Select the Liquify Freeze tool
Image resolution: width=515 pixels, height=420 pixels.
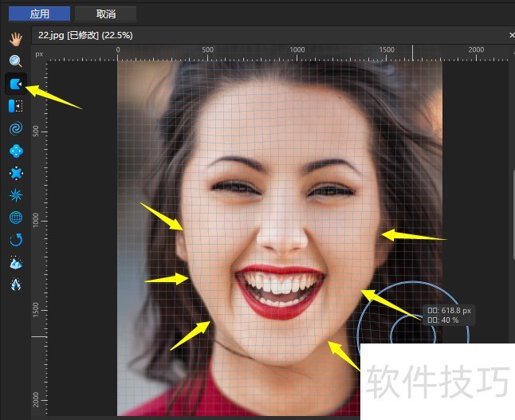pos(16,262)
